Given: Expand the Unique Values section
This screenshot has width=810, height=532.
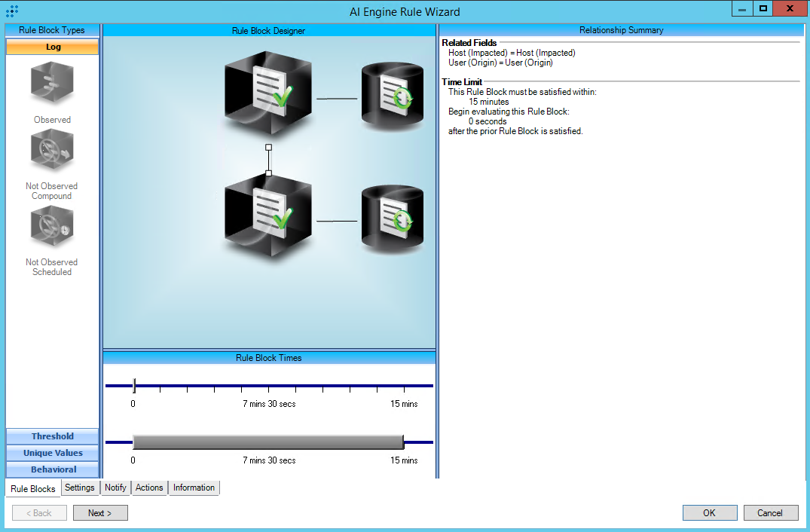Looking at the screenshot, I should (53, 453).
